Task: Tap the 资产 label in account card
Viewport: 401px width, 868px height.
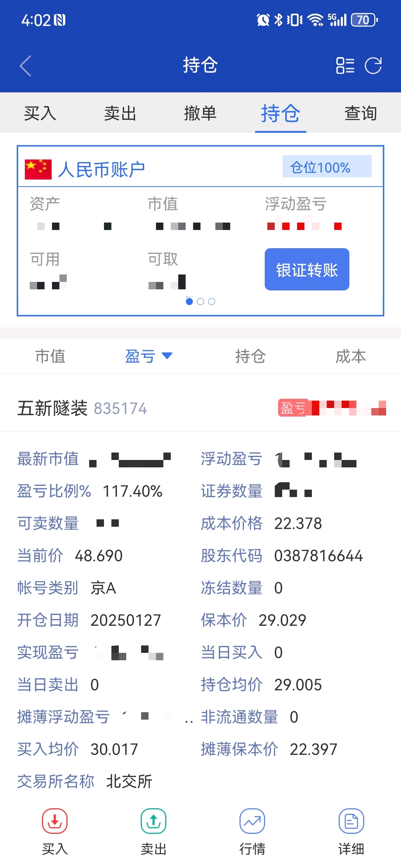Action: click(x=45, y=204)
